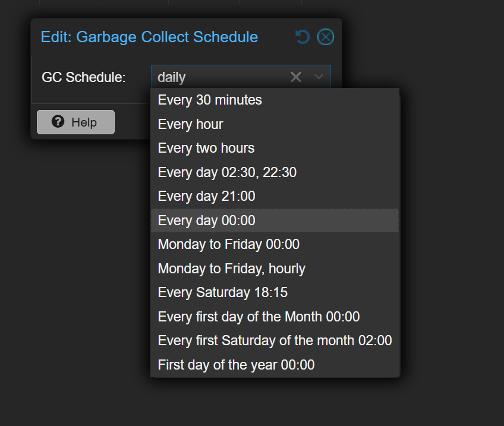The height and width of the screenshot is (426, 504).
Task: Select "Every day 21:00" option
Action: pyautogui.click(x=206, y=196)
